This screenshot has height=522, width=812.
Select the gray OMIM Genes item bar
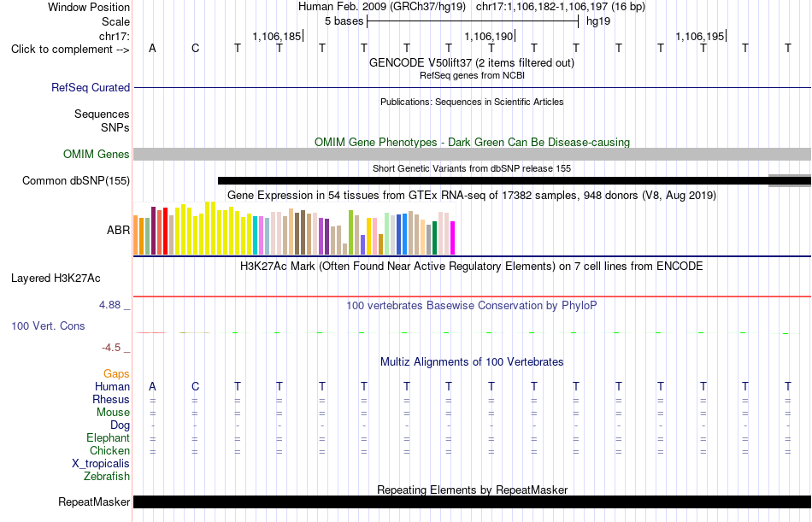[x=473, y=155]
